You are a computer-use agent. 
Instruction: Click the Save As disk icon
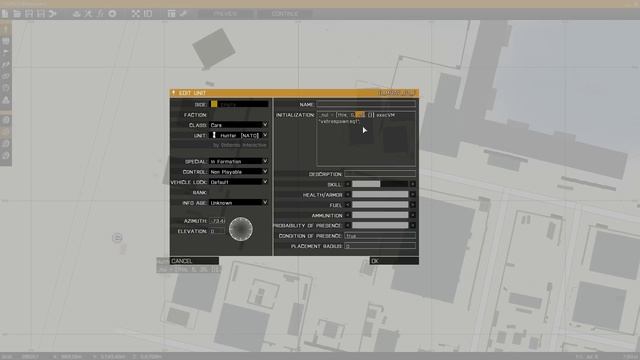pyautogui.click(x=41, y=13)
